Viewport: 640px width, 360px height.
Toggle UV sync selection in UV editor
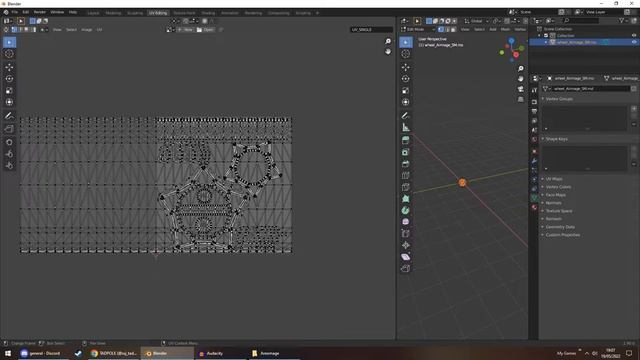click(6, 30)
